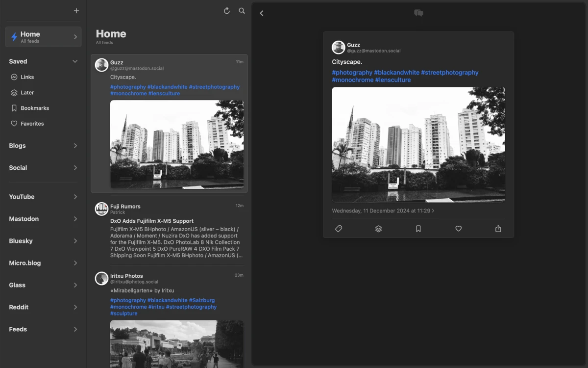Viewport: 588px width, 368px height.
Task: Navigate back from the article view
Action: coord(262,13)
